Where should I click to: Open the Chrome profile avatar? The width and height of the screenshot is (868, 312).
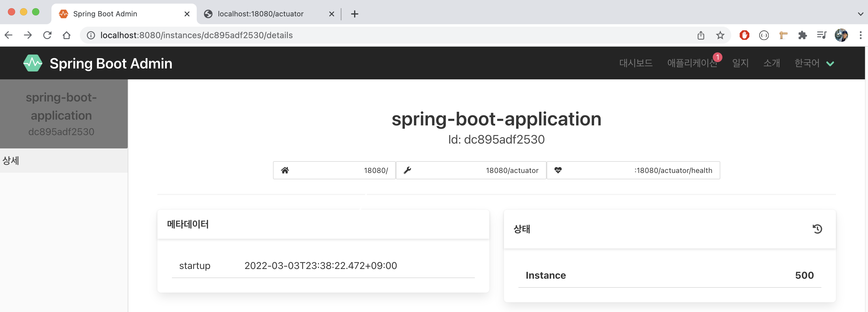841,35
